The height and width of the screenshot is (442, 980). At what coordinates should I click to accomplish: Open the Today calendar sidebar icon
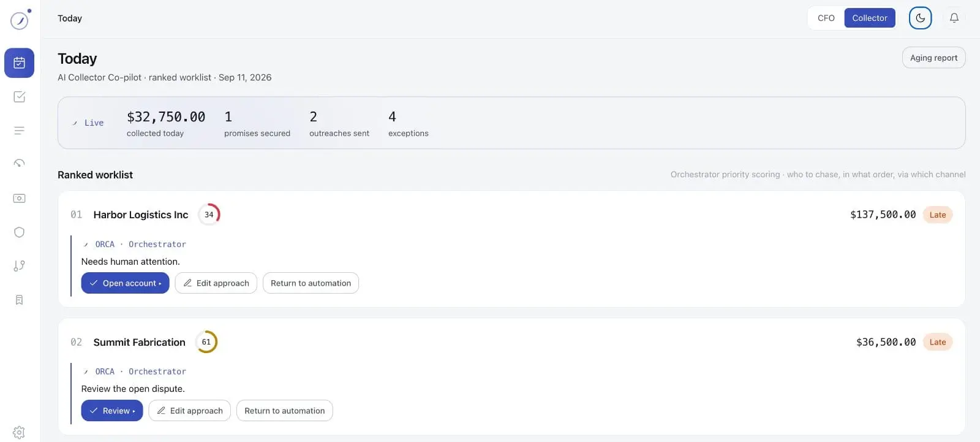pyautogui.click(x=20, y=63)
